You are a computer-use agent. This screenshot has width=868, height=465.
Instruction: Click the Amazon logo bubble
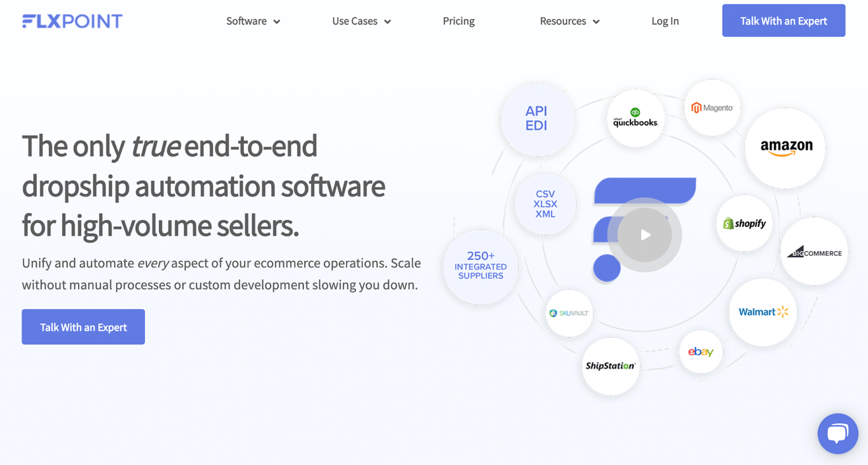(x=786, y=148)
